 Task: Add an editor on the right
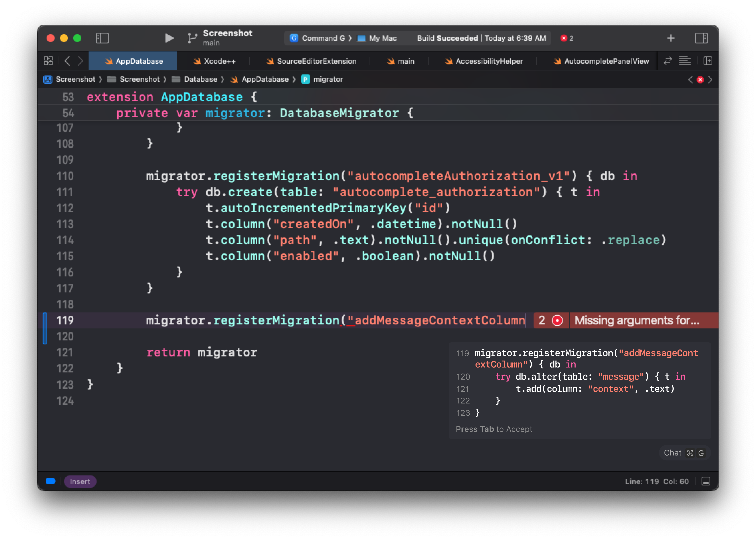tap(708, 61)
